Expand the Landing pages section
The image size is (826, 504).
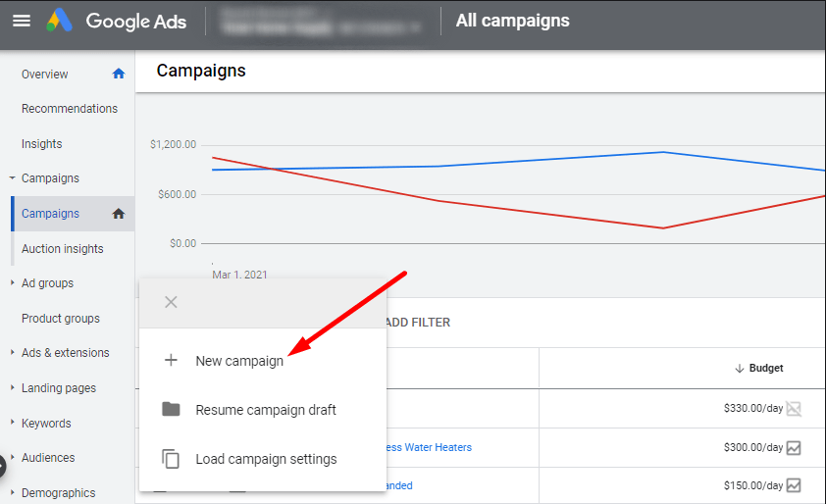coord(12,387)
